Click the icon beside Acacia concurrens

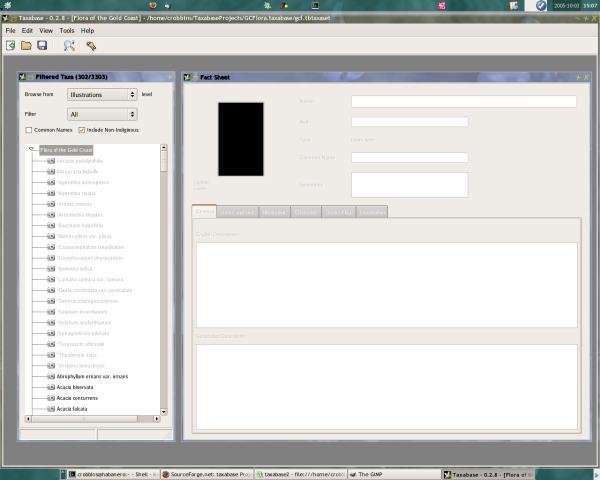51,398
